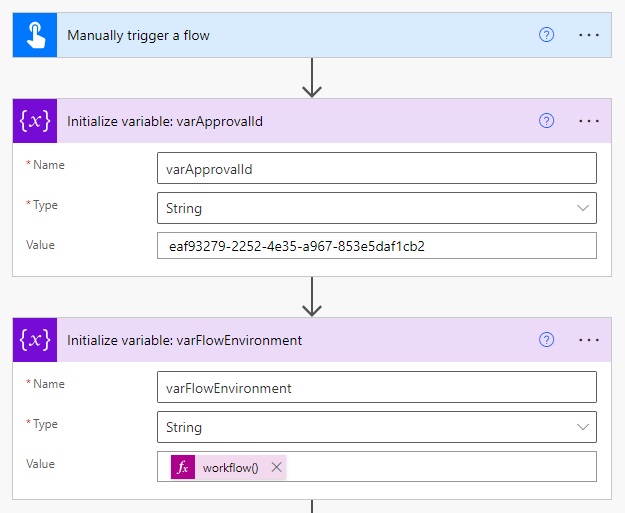Screen dimensions: 625x513
Task: Open help for Manually trigger a flow
Action: click(546, 35)
